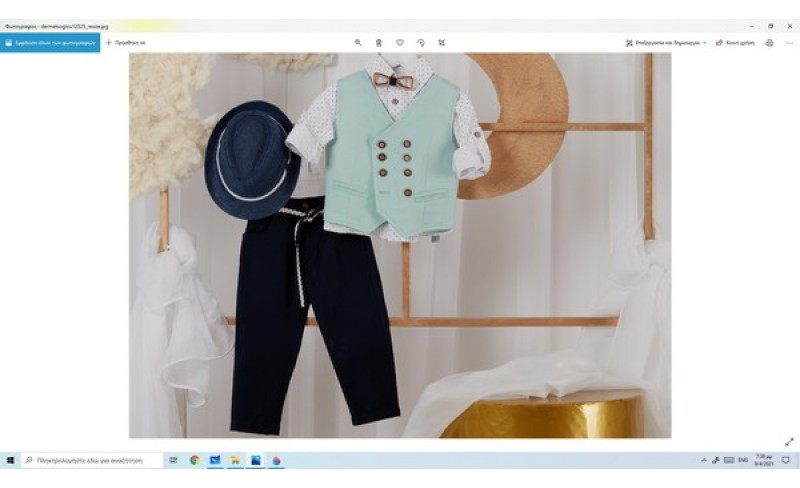800x488 pixels.
Task: Click the 'Add to' plus button
Action: 125,43
